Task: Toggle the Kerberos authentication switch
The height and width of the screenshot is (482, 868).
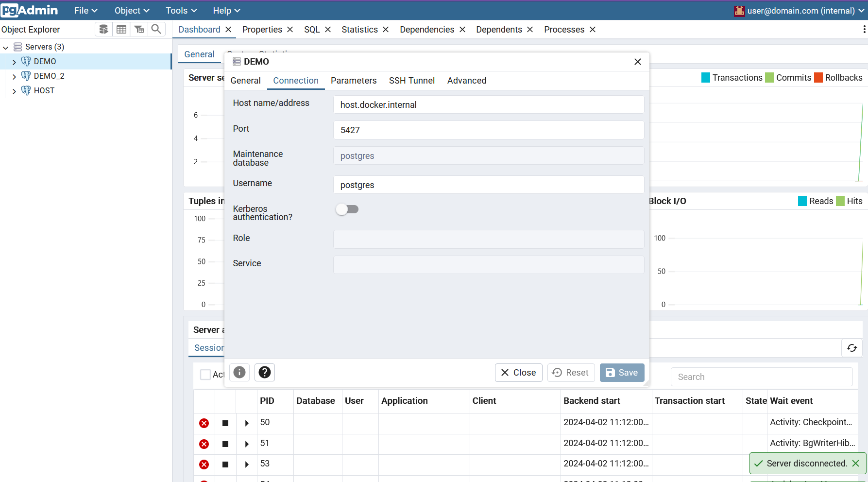Action: pos(347,209)
